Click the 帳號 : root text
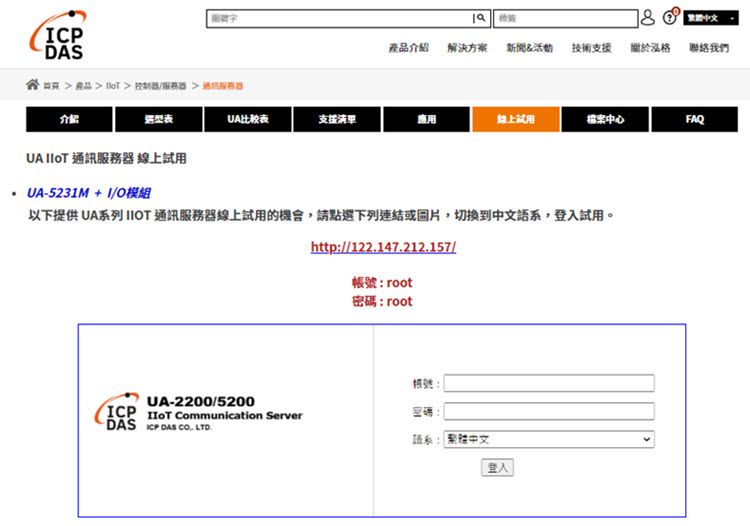The width and height of the screenshot is (750, 526). tap(382, 283)
